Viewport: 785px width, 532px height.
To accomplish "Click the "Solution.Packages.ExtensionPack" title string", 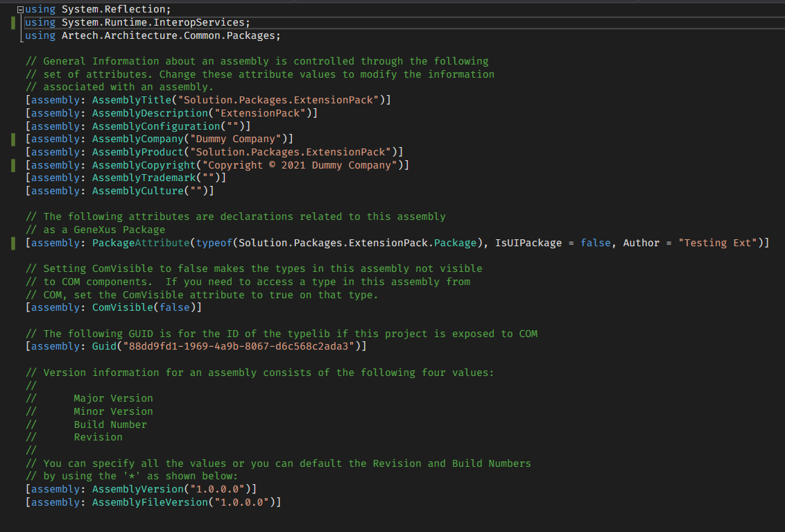I will point(278,100).
